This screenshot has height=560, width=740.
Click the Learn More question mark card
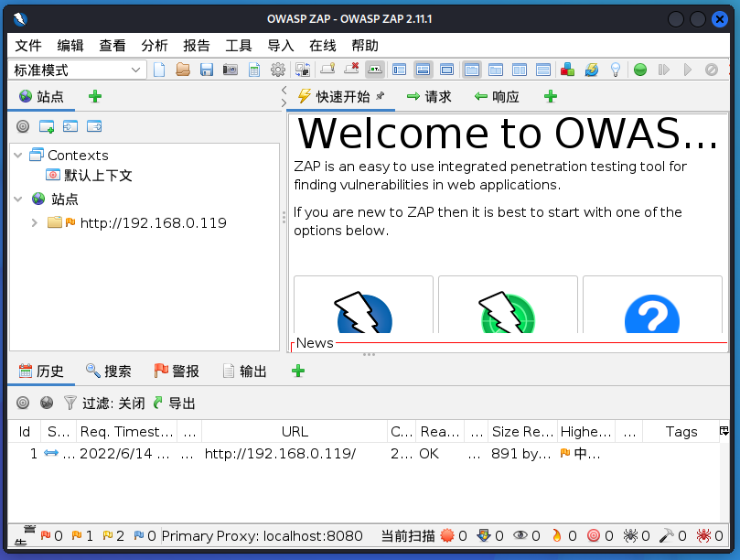(652, 305)
